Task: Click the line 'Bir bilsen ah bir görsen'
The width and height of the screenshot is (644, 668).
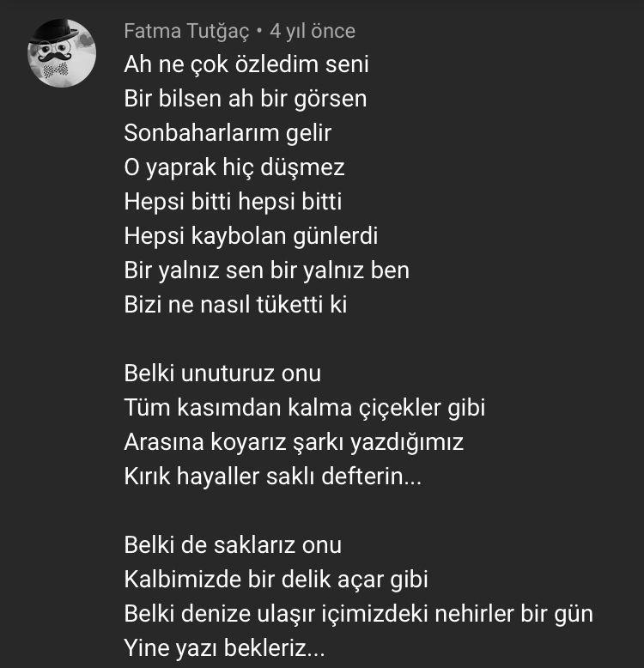Action: click(x=246, y=99)
